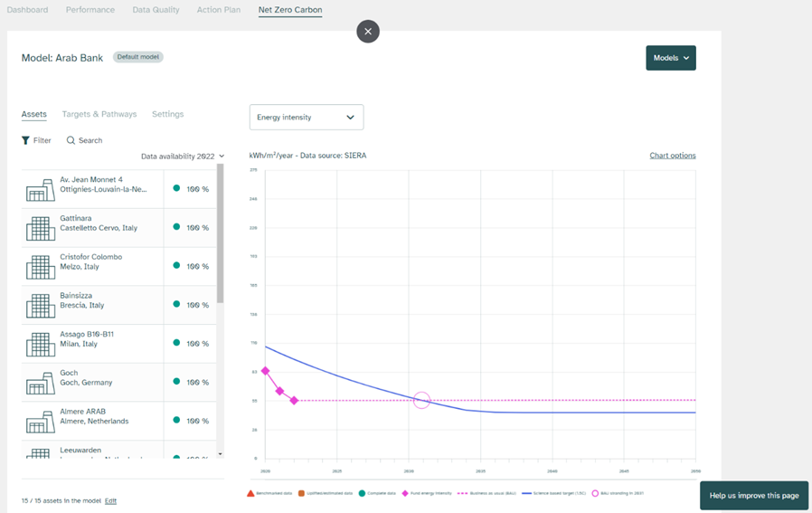Click the Gattinara office building icon
This screenshot has height=513, width=812.
point(40,228)
